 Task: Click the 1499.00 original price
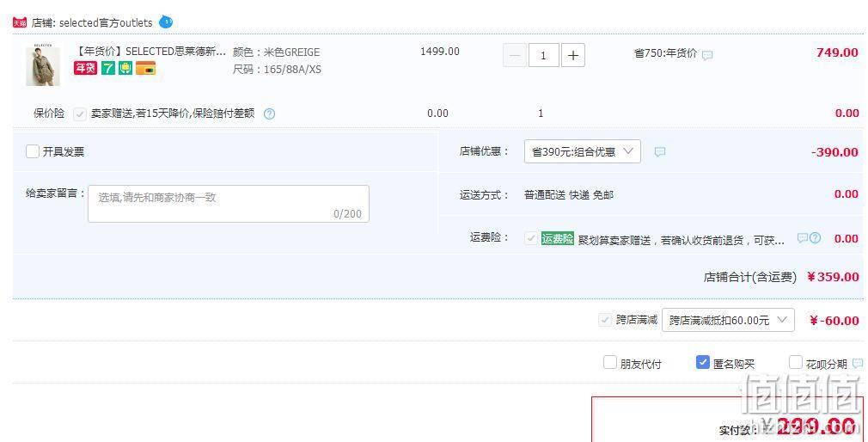click(x=440, y=52)
